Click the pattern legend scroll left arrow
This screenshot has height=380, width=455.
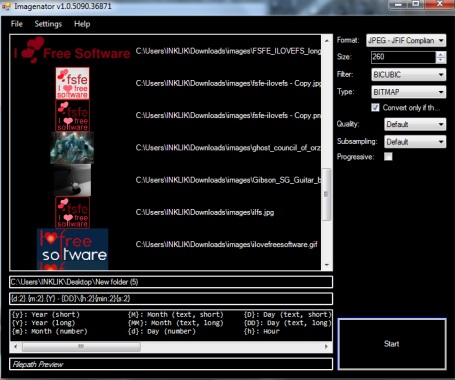pos(15,347)
